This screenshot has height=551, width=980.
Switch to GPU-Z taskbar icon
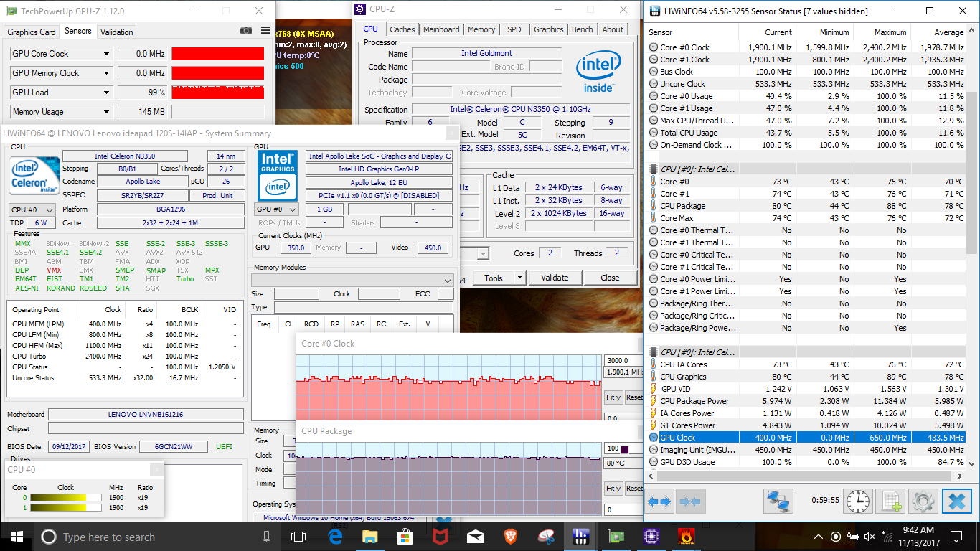[x=616, y=537]
